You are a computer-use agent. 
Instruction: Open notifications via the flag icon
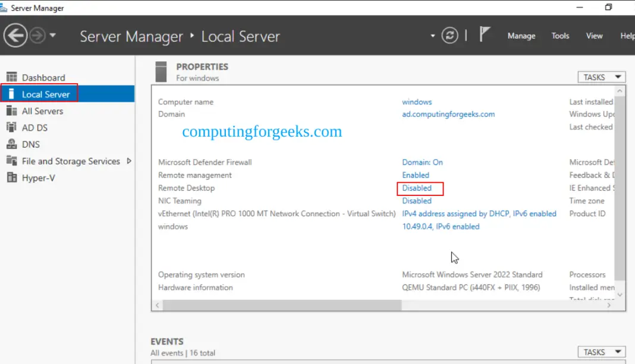point(483,34)
